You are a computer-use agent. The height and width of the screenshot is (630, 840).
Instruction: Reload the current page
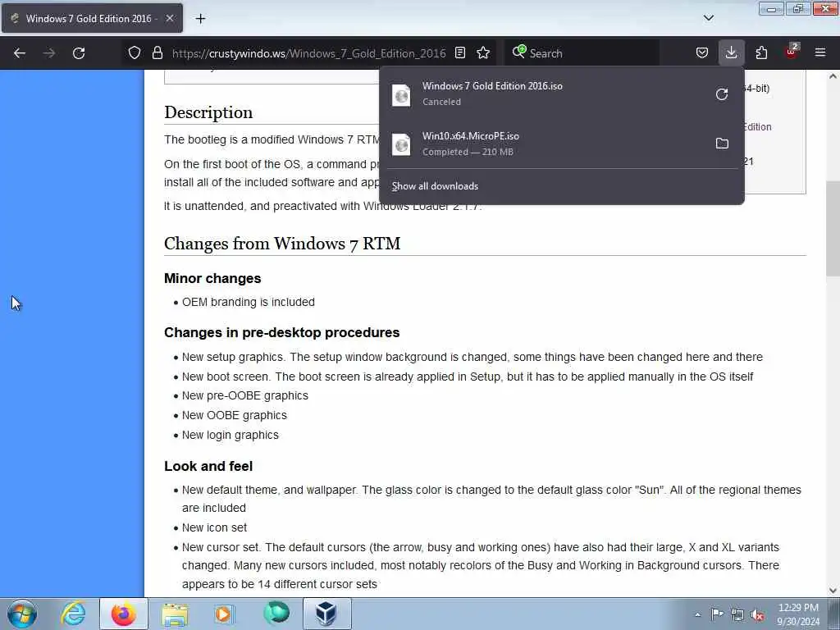(x=79, y=53)
